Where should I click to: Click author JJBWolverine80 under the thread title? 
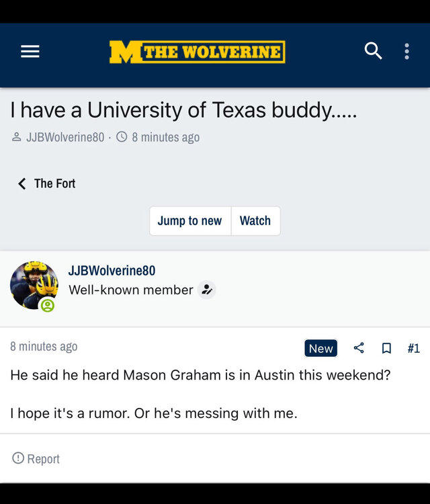point(64,137)
